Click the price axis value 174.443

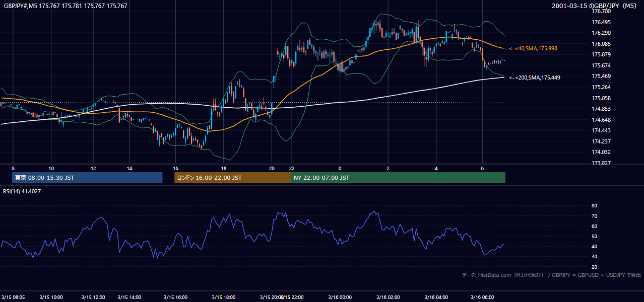601,130
